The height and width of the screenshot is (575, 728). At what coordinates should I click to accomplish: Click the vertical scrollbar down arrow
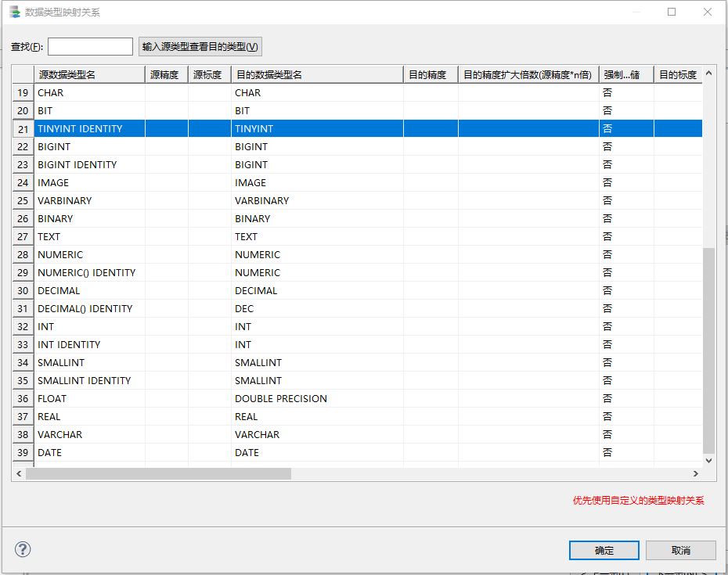click(708, 460)
